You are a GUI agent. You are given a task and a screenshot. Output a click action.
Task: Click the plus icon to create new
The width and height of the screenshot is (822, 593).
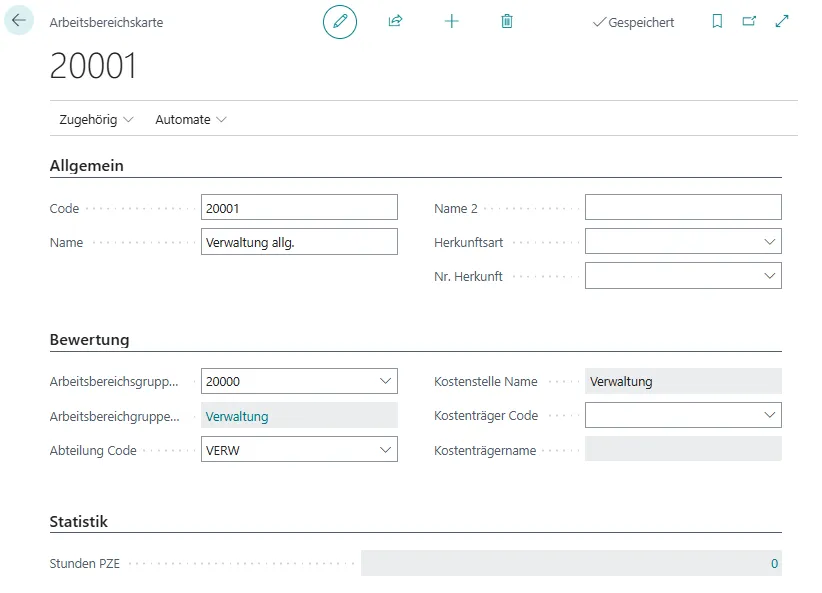click(451, 21)
